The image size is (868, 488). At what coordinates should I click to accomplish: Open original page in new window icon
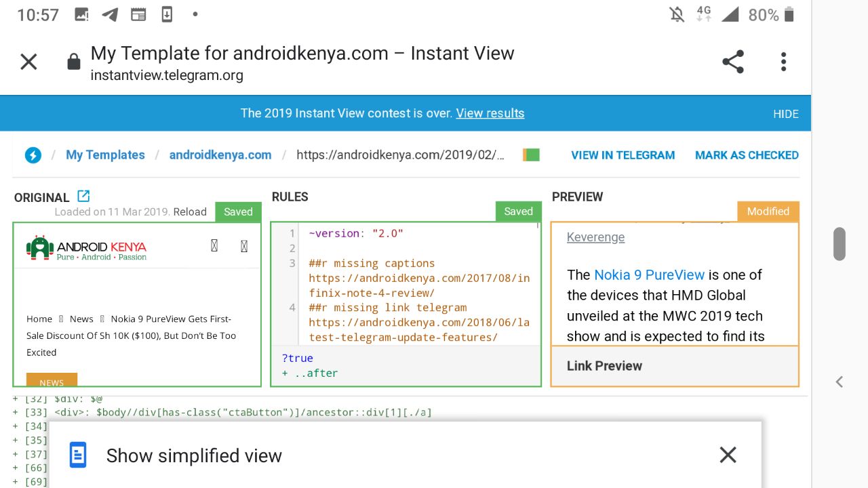pyautogui.click(x=83, y=196)
